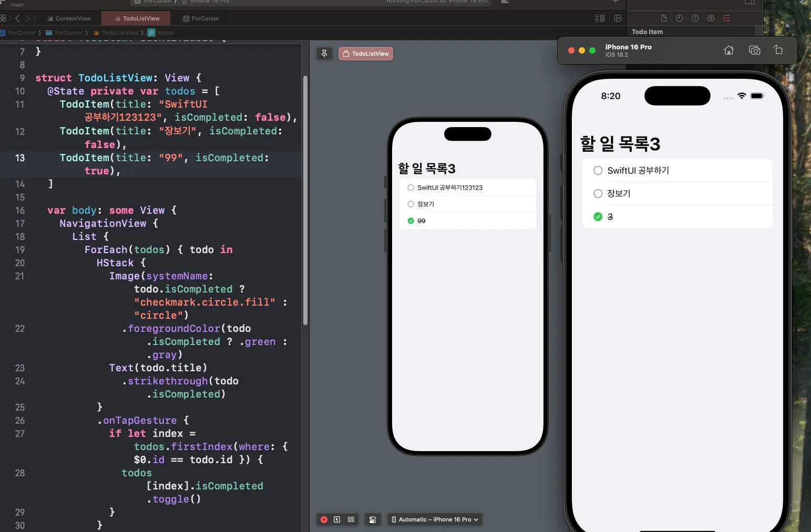Toggle the 99 item checkmark in preview
The height and width of the screenshot is (532, 811).
click(x=411, y=221)
